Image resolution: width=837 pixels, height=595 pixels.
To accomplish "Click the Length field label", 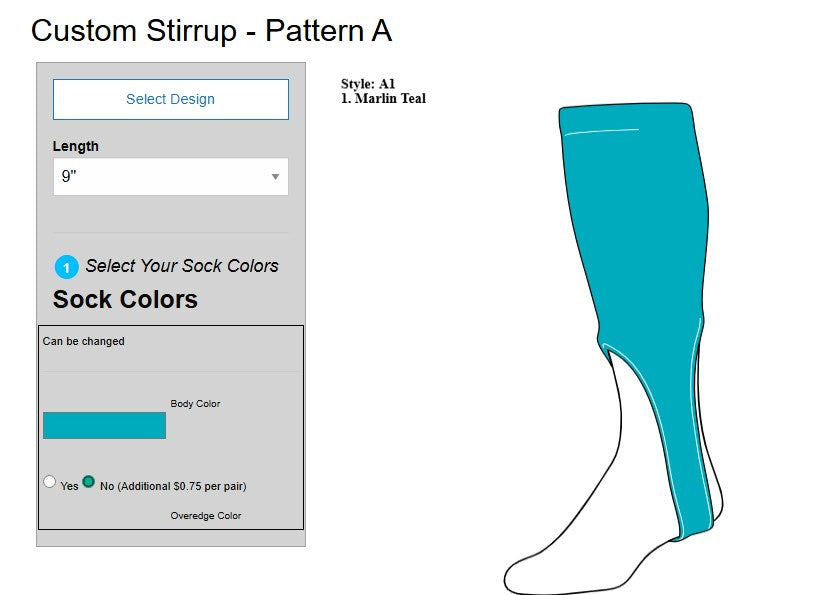I will 75,146.
